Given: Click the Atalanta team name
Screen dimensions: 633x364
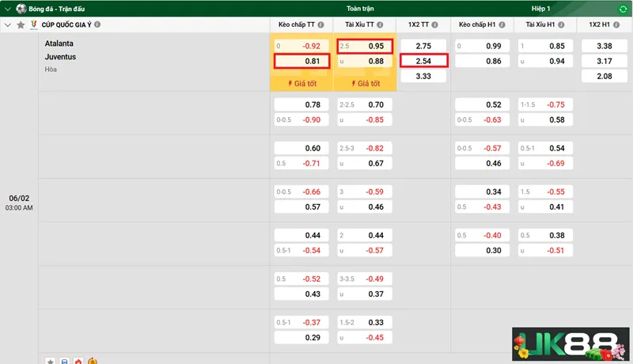Looking at the screenshot, I should coord(59,44).
